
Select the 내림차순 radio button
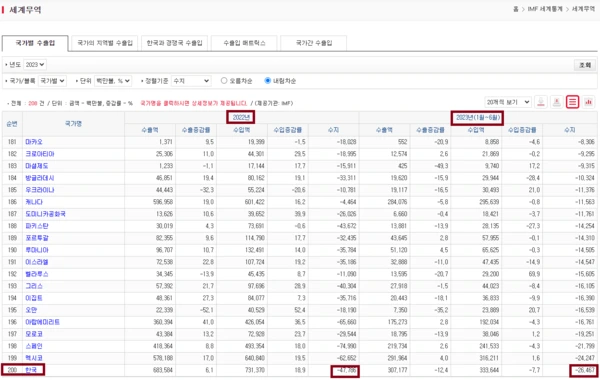pyautogui.click(x=268, y=81)
